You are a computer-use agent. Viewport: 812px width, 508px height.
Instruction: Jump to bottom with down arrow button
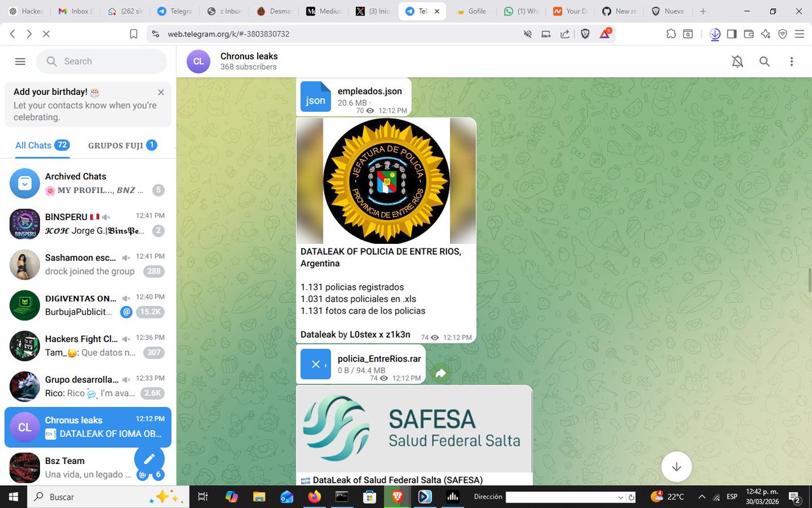(676, 467)
